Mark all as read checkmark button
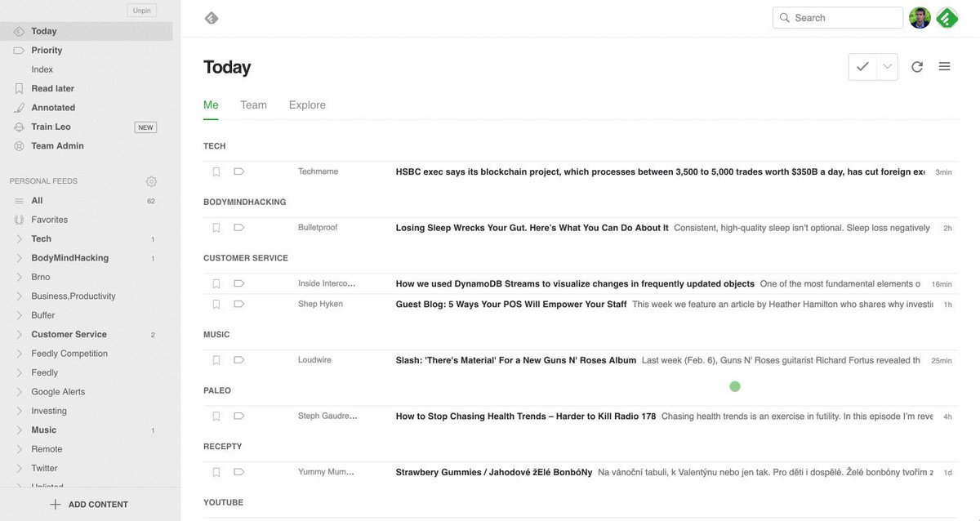Viewport: 980px width, 521px height. pos(862,67)
